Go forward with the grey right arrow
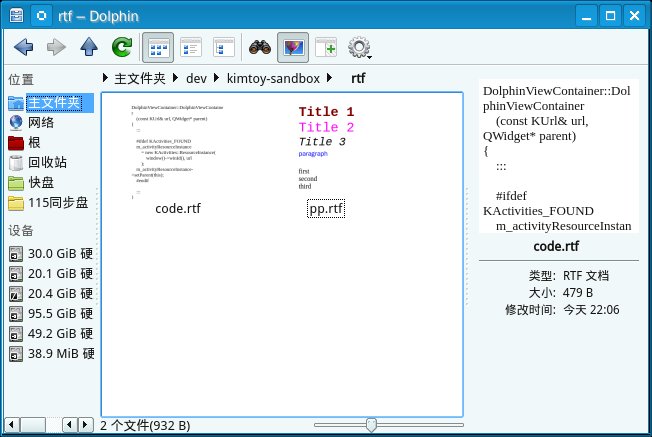Image resolution: width=652 pixels, height=437 pixels. click(x=56, y=47)
